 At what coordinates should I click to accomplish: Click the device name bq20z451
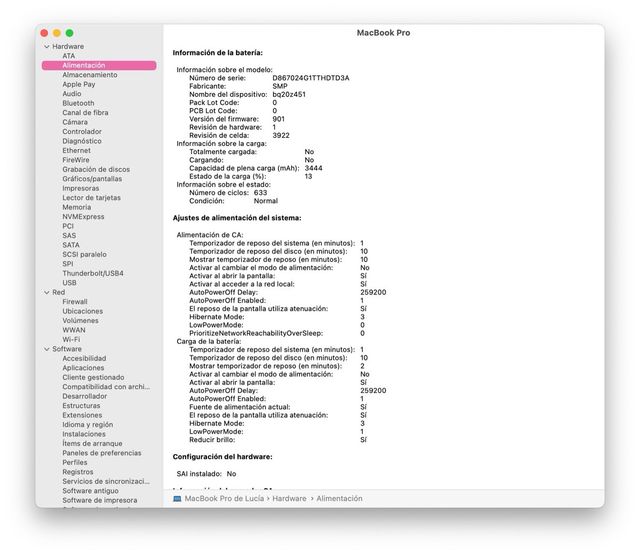(x=289, y=94)
